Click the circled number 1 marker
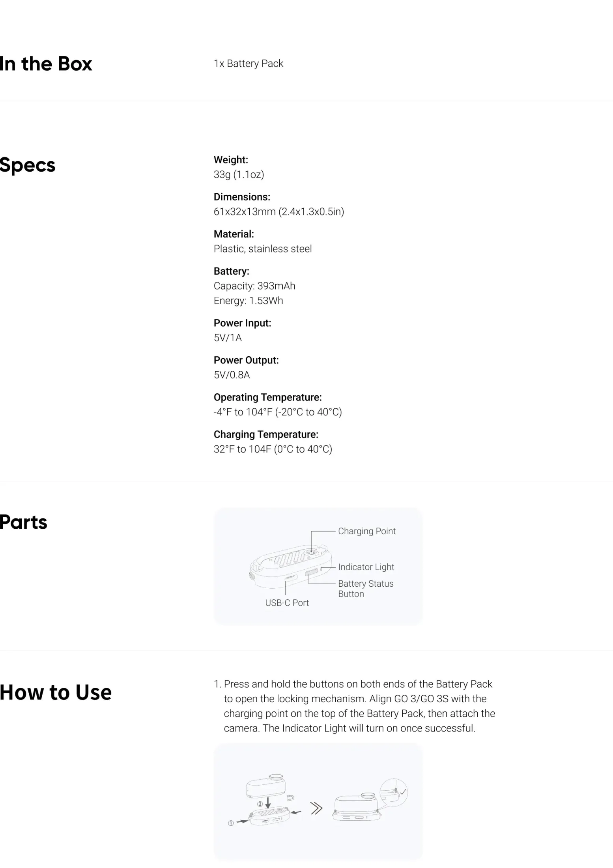 pos(231,823)
